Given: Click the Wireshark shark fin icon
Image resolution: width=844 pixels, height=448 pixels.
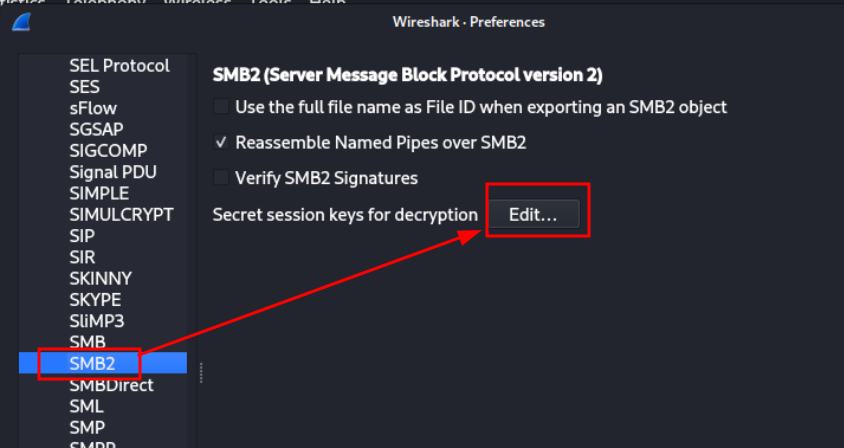Looking at the screenshot, I should [x=22, y=22].
